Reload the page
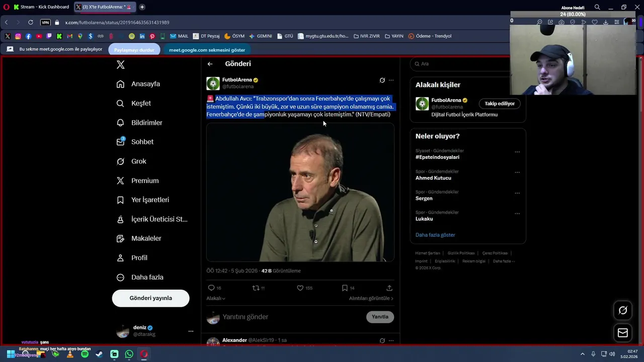 pos(31,23)
